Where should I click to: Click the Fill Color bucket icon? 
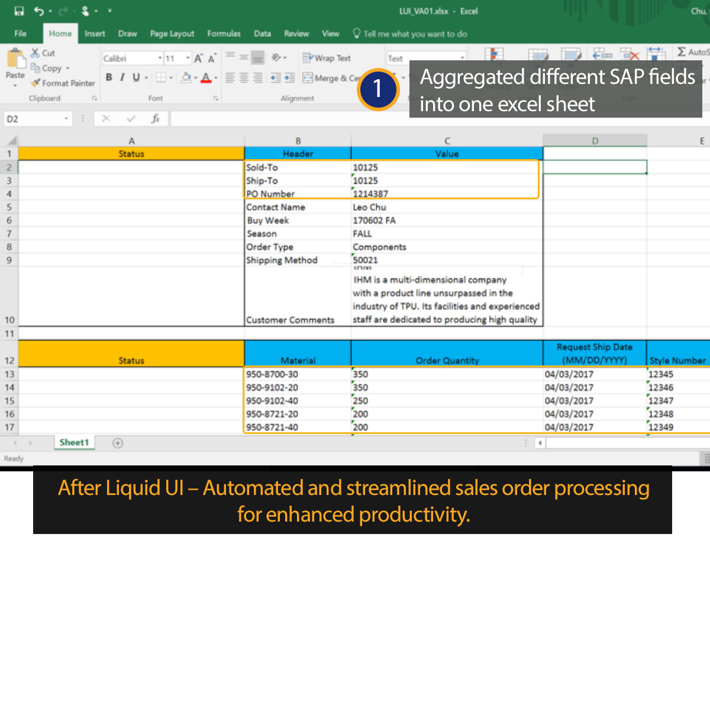186,77
